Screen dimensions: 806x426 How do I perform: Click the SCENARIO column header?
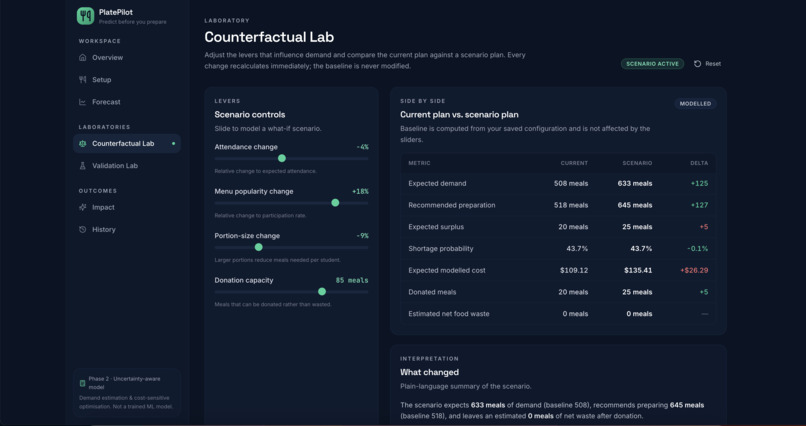pos(637,163)
